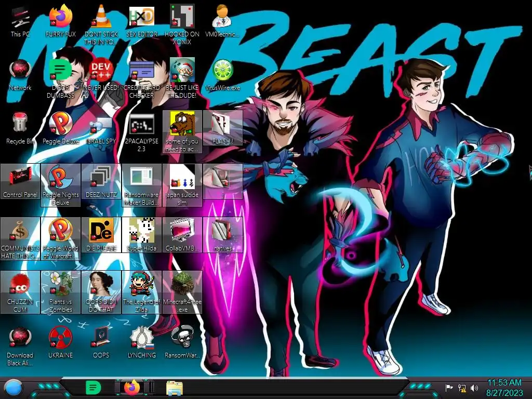Open the 2PACALYPSE 2.3 console icon

141,132
